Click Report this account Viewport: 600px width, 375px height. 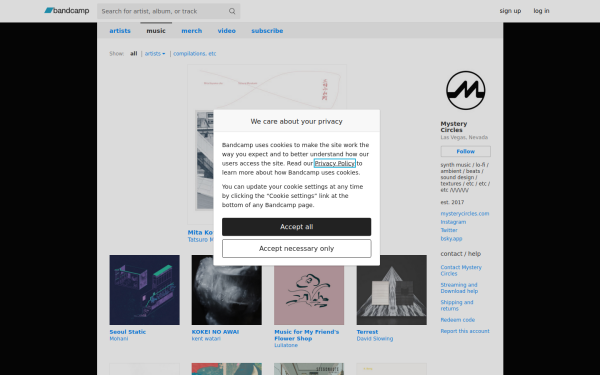click(465, 331)
